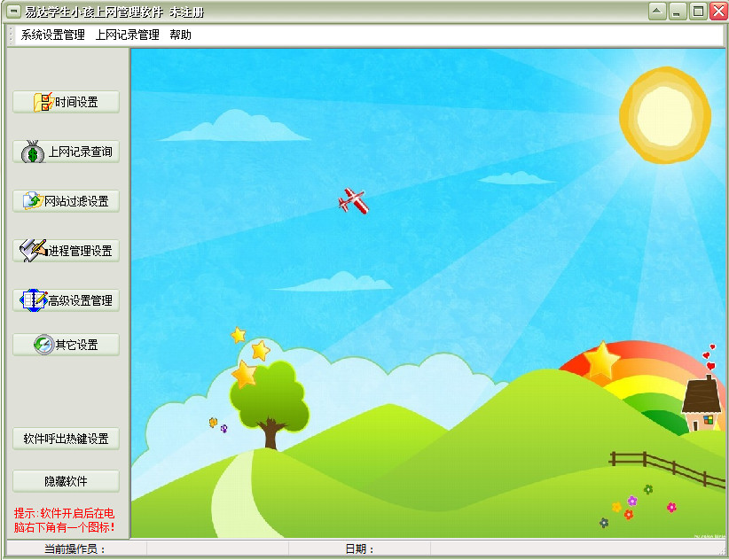Click 软件呼出热键设置 button

click(x=66, y=439)
